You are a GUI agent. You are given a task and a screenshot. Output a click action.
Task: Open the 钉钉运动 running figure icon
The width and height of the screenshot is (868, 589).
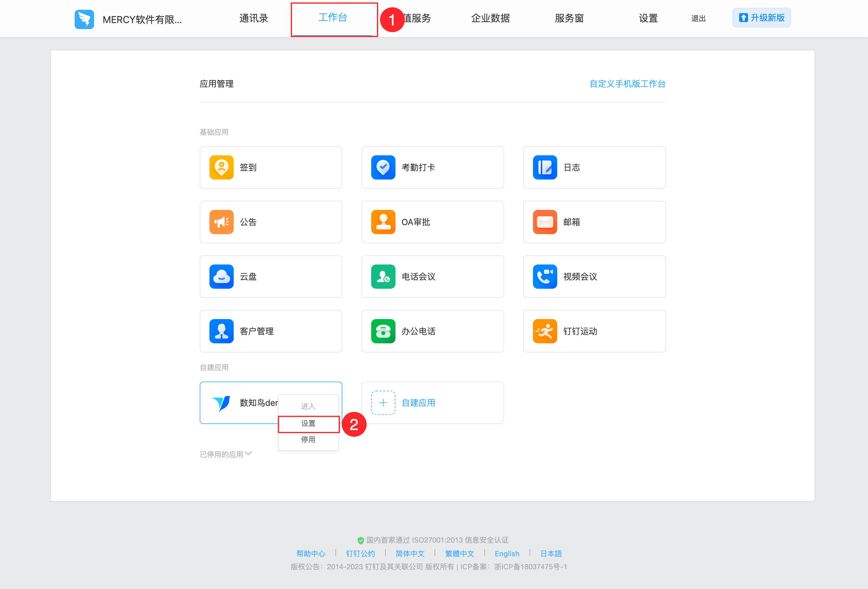click(544, 331)
